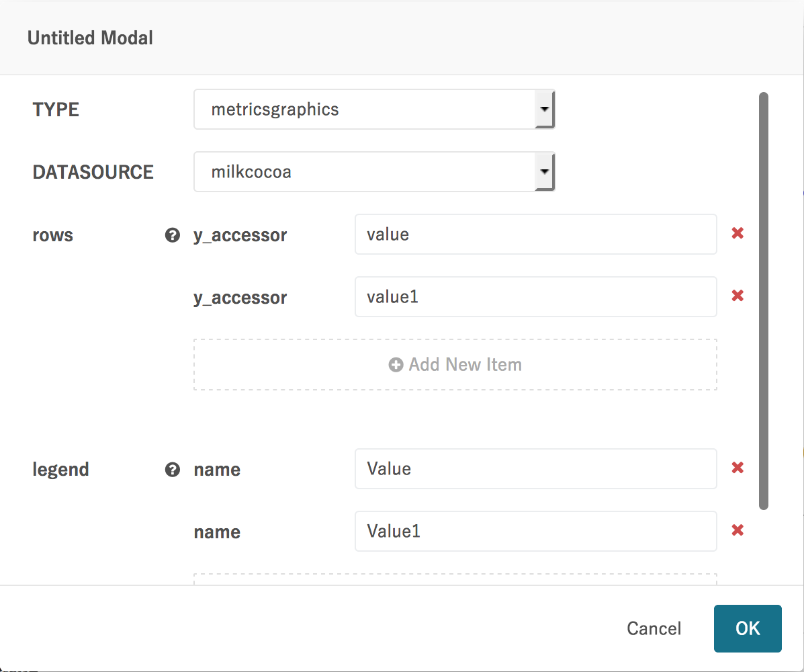Show help for the rows setting
The width and height of the screenshot is (804, 672).
tap(173, 235)
